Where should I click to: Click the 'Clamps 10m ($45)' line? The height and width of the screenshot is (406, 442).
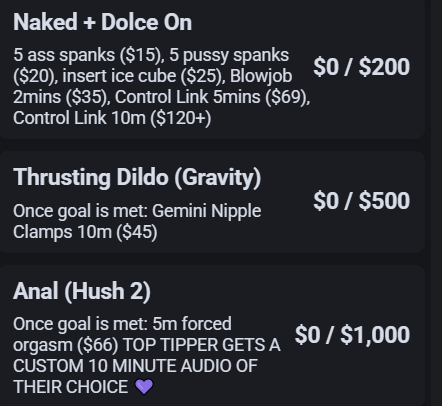(85, 232)
